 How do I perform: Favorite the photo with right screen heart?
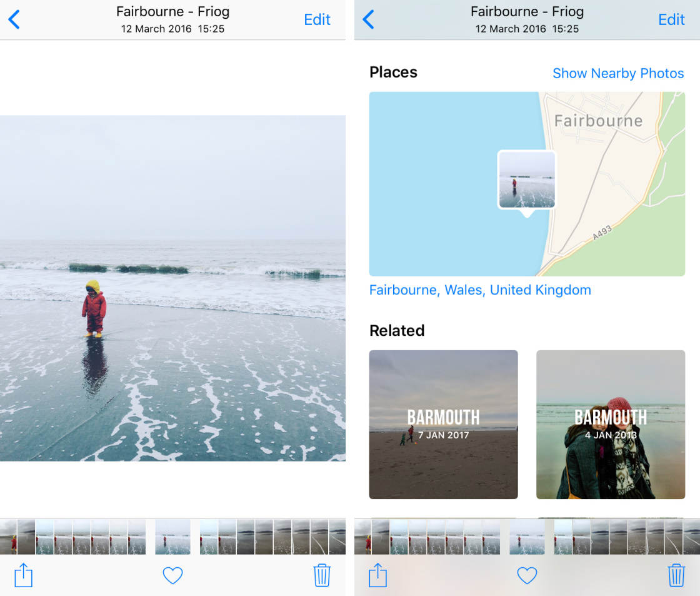click(527, 575)
